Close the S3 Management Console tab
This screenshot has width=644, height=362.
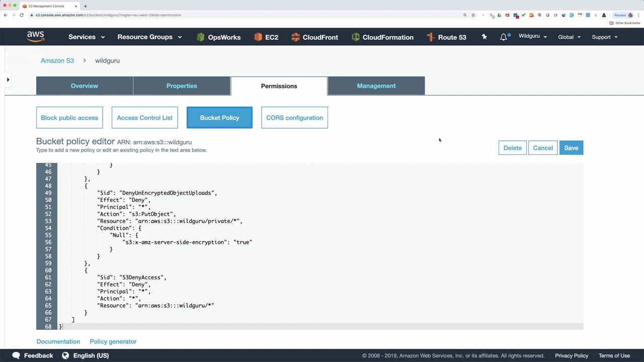click(76, 6)
